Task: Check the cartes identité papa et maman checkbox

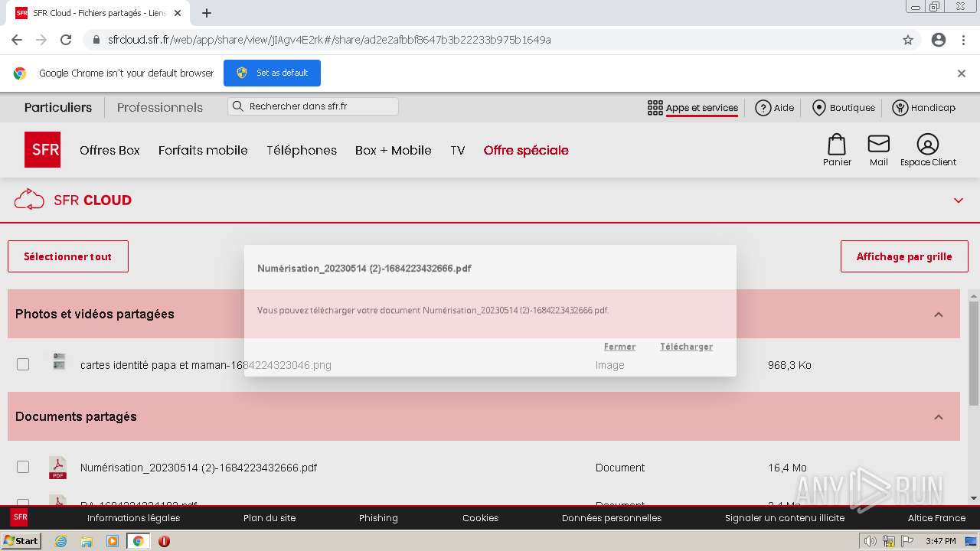Action: pyautogui.click(x=23, y=364)
